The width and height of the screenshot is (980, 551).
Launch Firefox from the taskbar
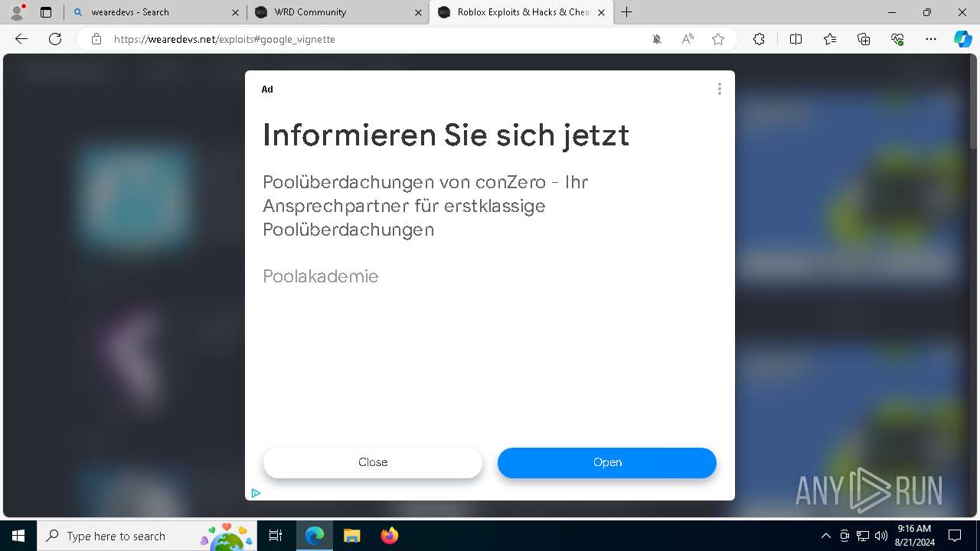[x=389, y=536]
